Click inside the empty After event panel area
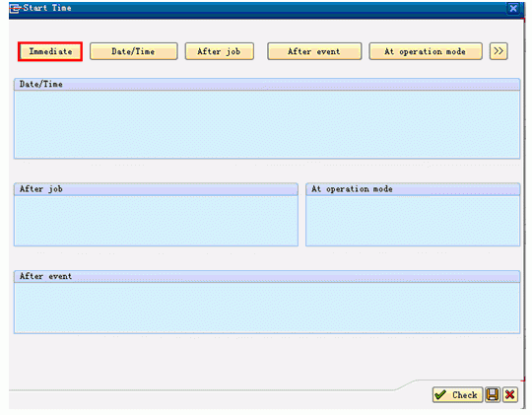This screenshot has height=415, width=532. tap(267, 308)
